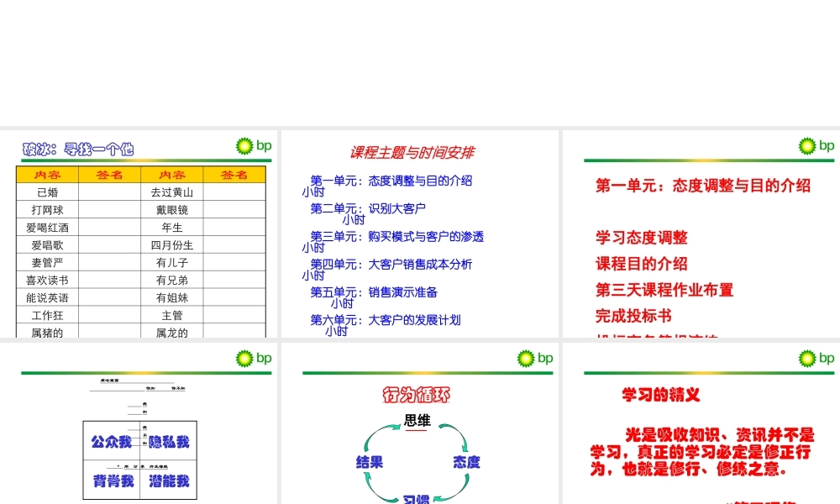The height and width of the screenshot is (504, 840).
Task: Click the 潜能我 quadrant
Action: pos(169,481)
